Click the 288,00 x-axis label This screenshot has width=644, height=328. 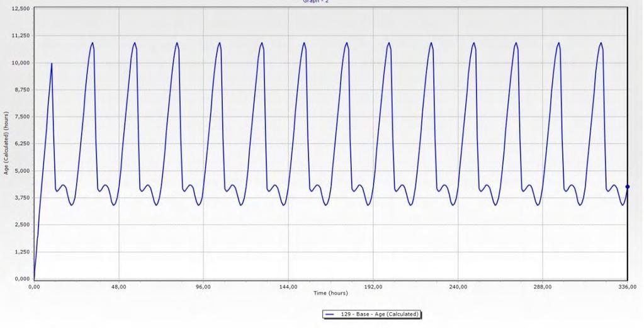tap(543, 287)
